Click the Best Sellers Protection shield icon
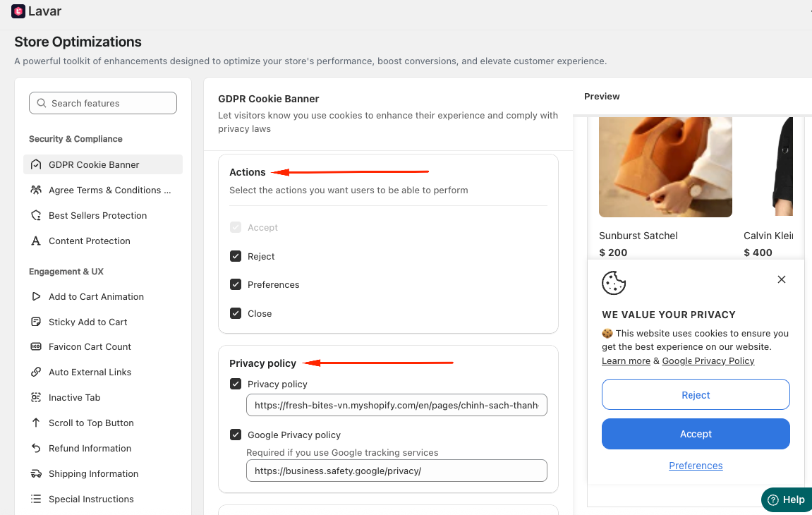This screenshot has height=515, width=812. 36,216
